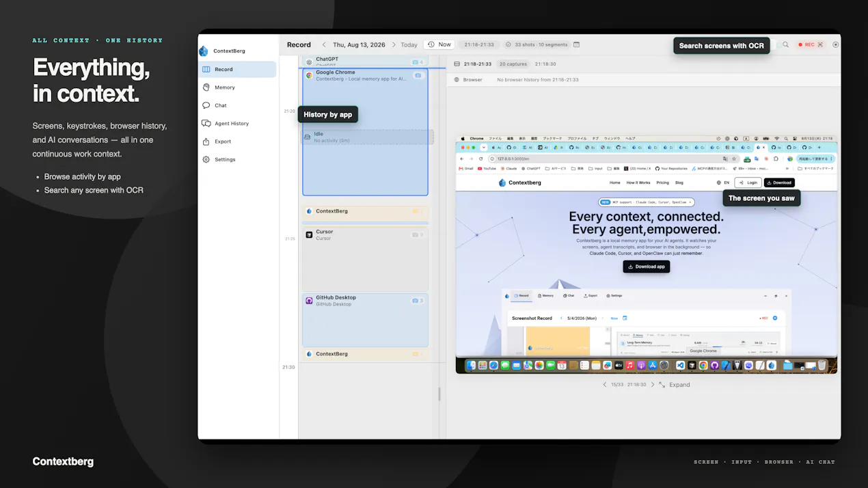Click the 15/33 · 21:18:30 capture counter
This screenshot has height=488, width=868.
[629, 385]
